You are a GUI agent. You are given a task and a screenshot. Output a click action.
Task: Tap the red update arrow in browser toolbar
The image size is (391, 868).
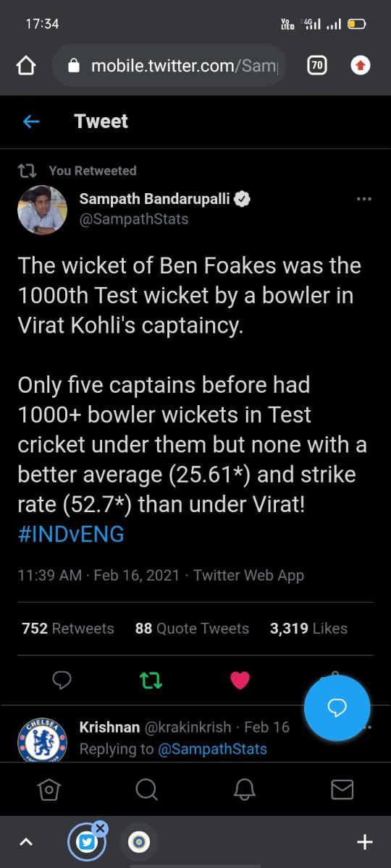coord(360,66)
